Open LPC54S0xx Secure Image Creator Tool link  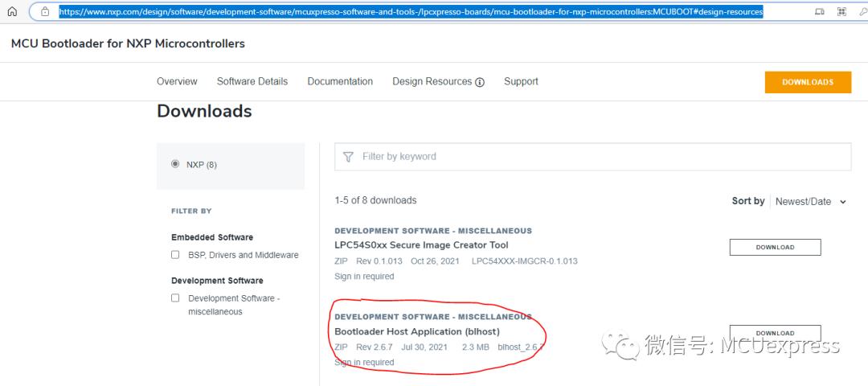[x=421, y=244]
